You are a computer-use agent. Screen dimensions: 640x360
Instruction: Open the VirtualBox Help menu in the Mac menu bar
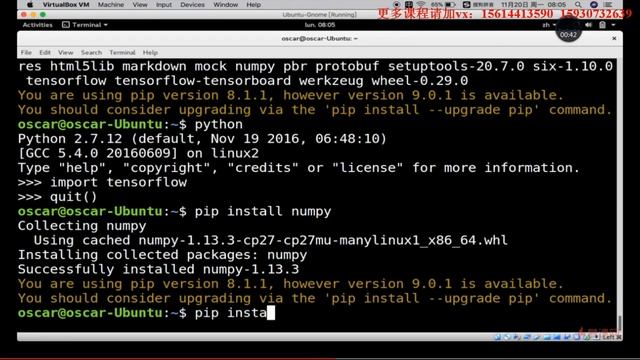(253, 4)
